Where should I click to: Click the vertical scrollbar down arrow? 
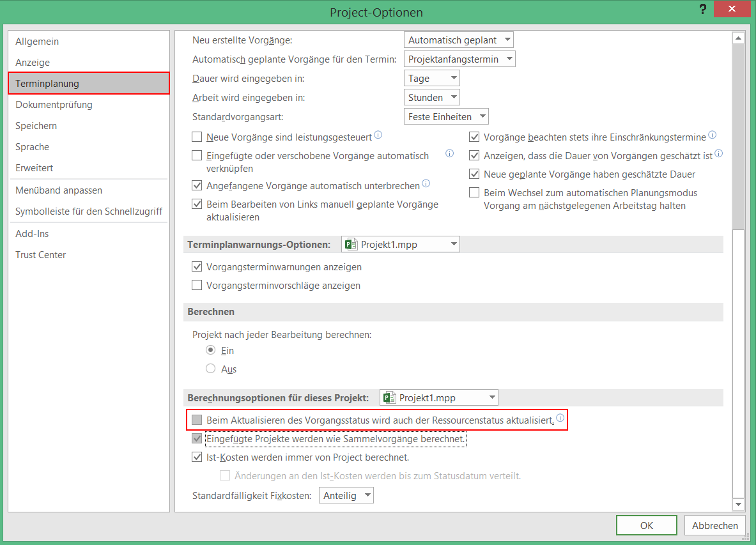click(x=738, y=505)
